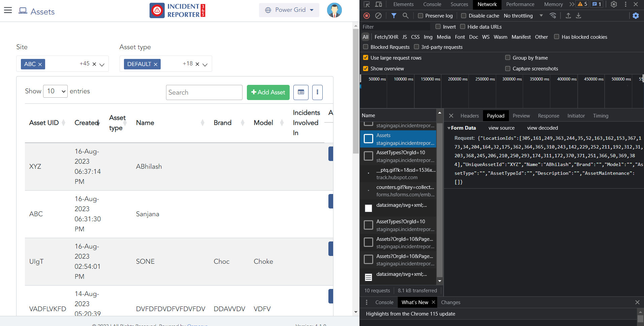This screenshot has height=326, width=644.
Task: Toggle device toolbar icon
Action: coord(379,4)
